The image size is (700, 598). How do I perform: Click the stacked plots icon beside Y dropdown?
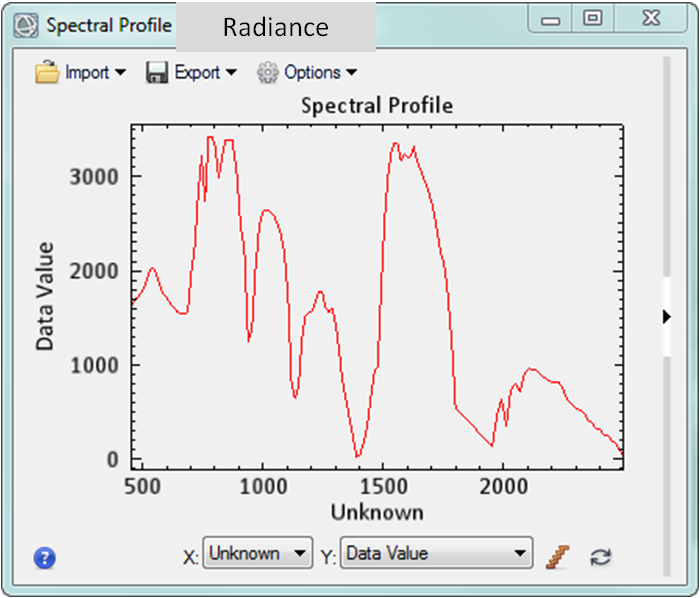(557, 556)
